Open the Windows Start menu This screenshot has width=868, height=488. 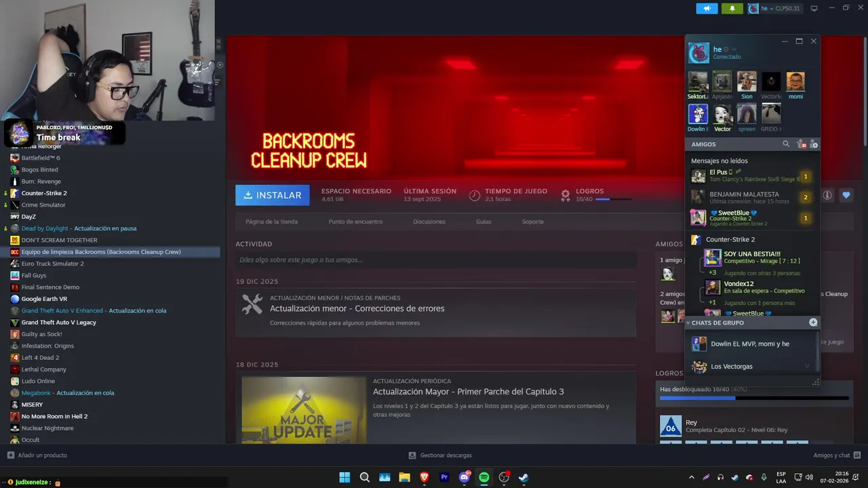[344, 477]
